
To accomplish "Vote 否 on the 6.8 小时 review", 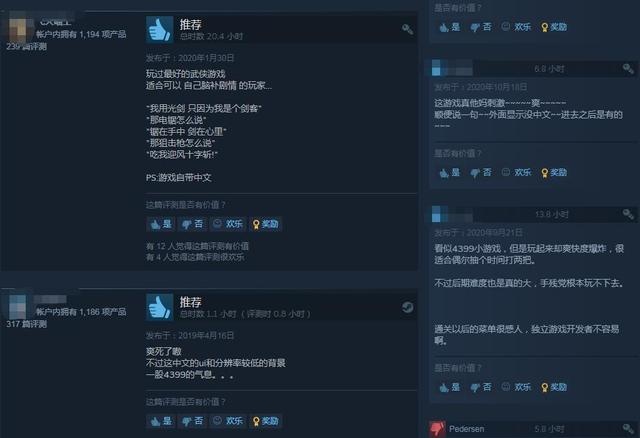I will (481, 173).
